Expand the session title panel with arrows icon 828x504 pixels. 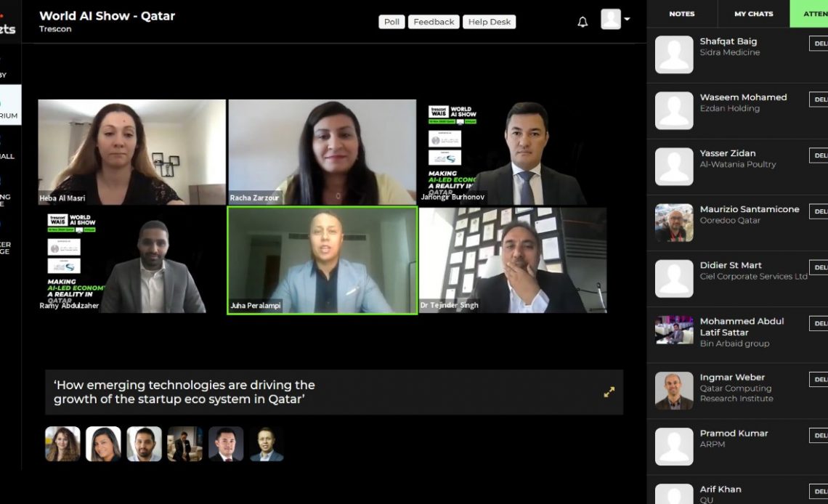pyautogui.click(x=609, y=392)
